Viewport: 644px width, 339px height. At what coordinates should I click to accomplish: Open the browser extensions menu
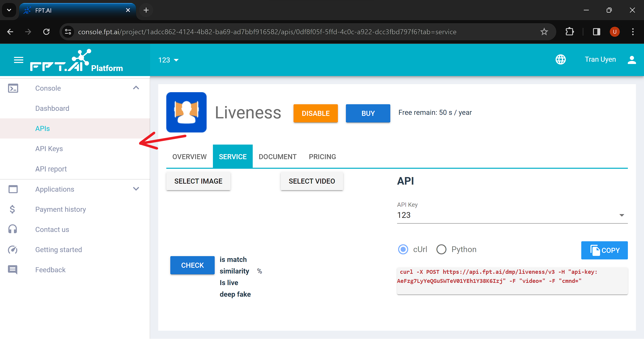tap(570, 32)
